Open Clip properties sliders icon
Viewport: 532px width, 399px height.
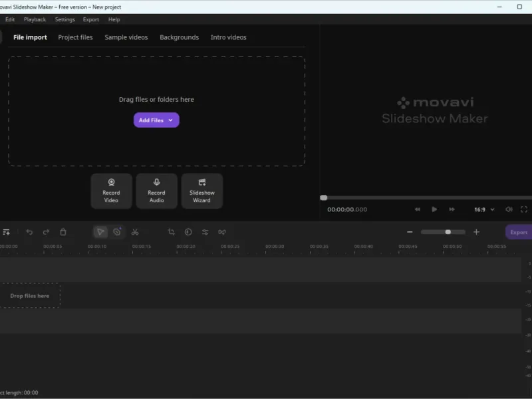point(205,232)
